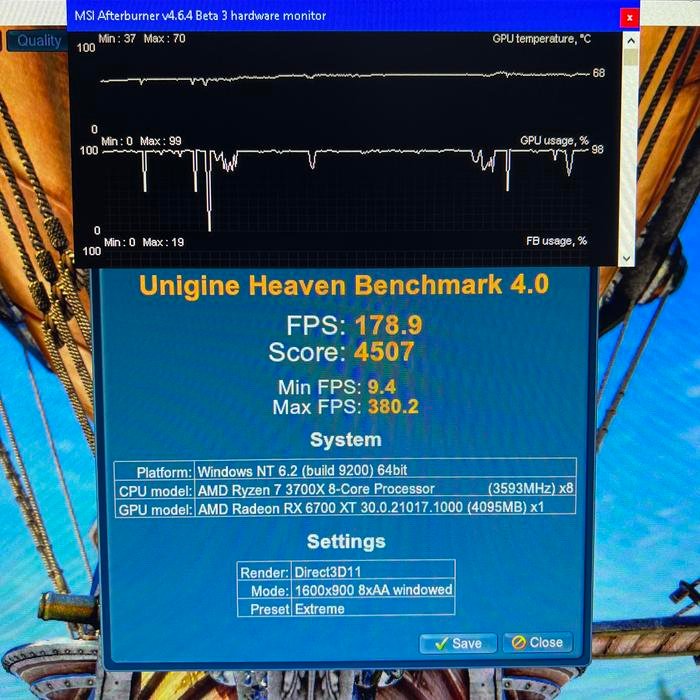Image resolution: width=700 pixels, height=700 pixels.
Task: Click the CPU model value field
Action: click(x=385, y=489)
